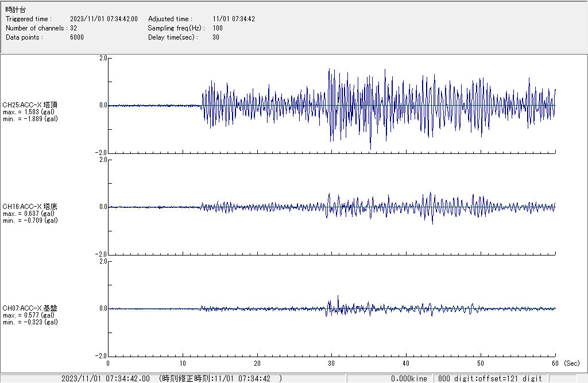This screenshot has height=383, width=588.
Task: Click the CH25:ACC-X 塔頂 channel label
Action: pos(30,105)
